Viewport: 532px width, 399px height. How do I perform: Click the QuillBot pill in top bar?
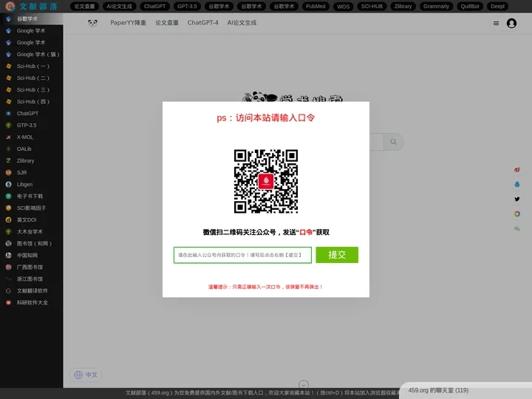point(470,6)
